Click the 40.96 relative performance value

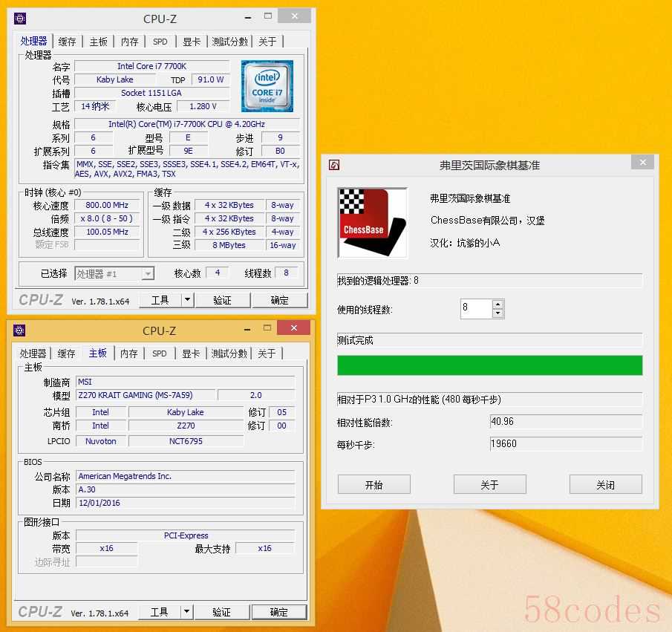566,422
